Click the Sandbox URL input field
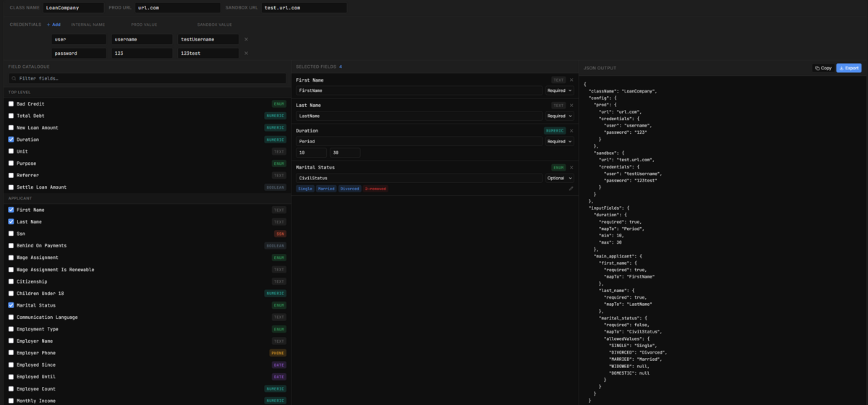 [x=304, y=8]
